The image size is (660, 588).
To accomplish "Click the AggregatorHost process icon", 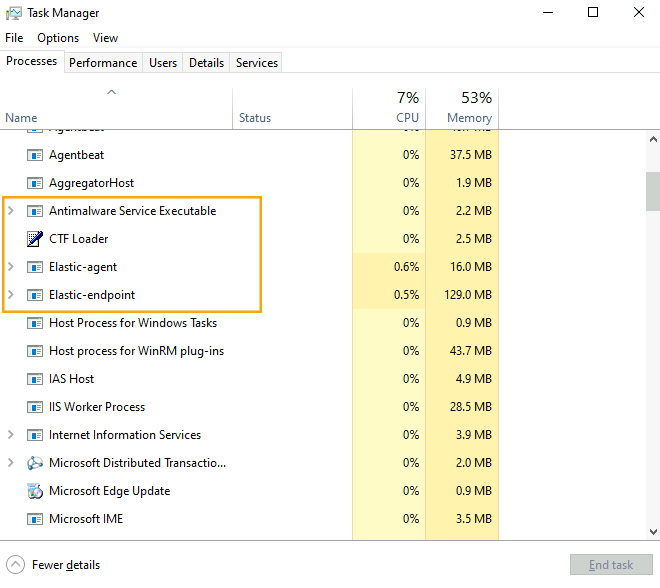I will 35,183.
